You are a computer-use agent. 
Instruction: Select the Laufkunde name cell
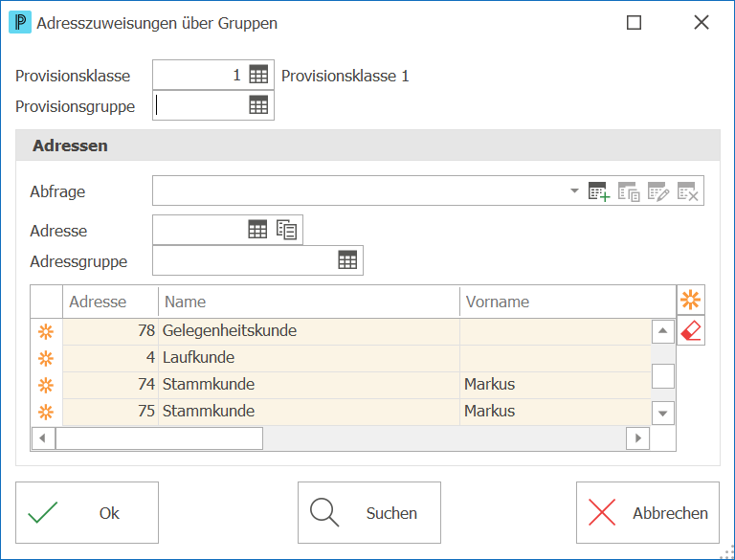tap(309, 358)
